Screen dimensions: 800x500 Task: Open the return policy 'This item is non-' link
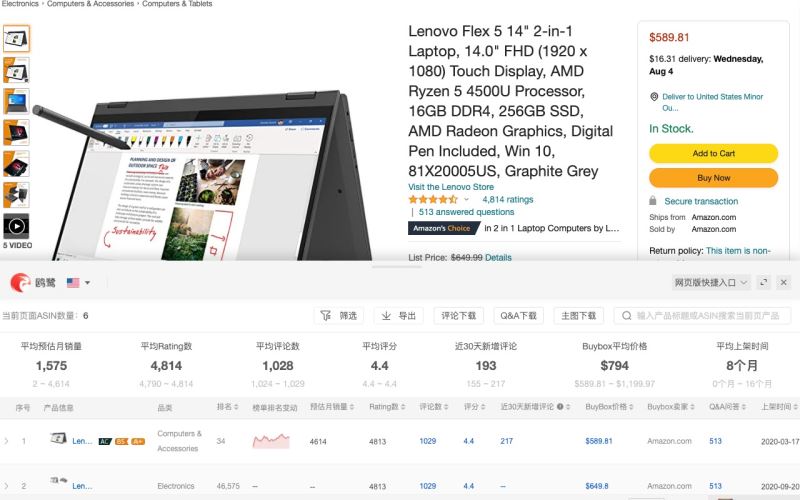coord(738,251)
